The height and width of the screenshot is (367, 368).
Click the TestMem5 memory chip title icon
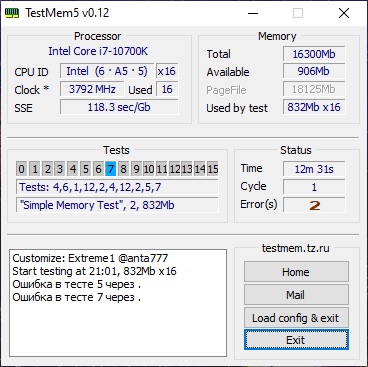12,13
